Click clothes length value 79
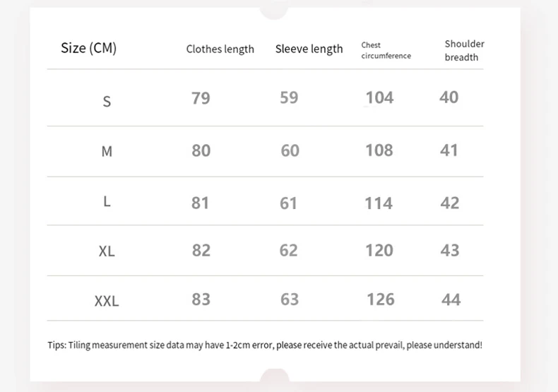The image size is (558, 392). tap(201, 98)
